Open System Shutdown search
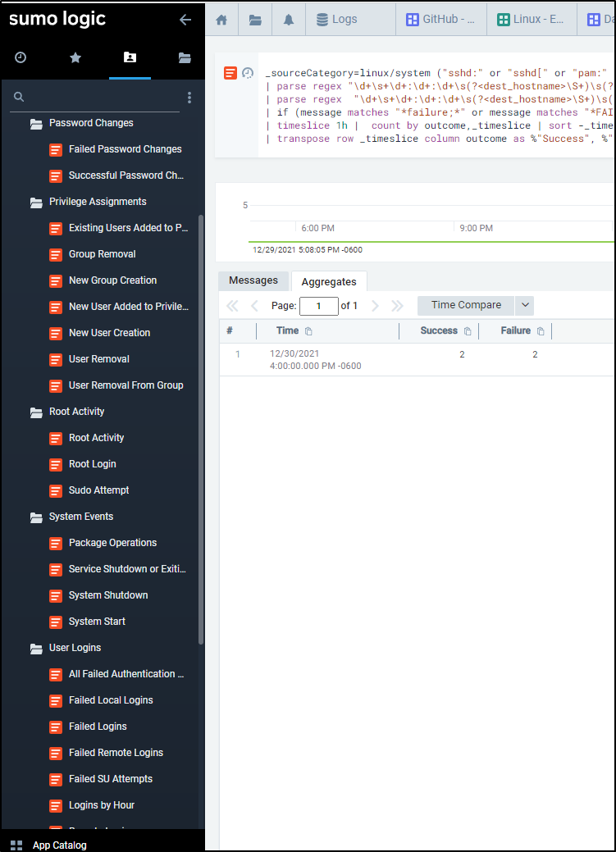This screenshot has width=616, height=852. tap(108, 595)
